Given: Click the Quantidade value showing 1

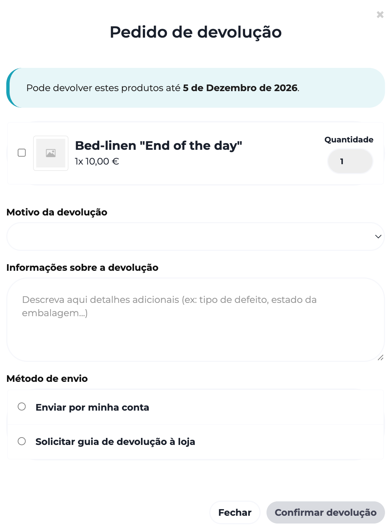Looking at the screenshot, I should coord(350,161).
